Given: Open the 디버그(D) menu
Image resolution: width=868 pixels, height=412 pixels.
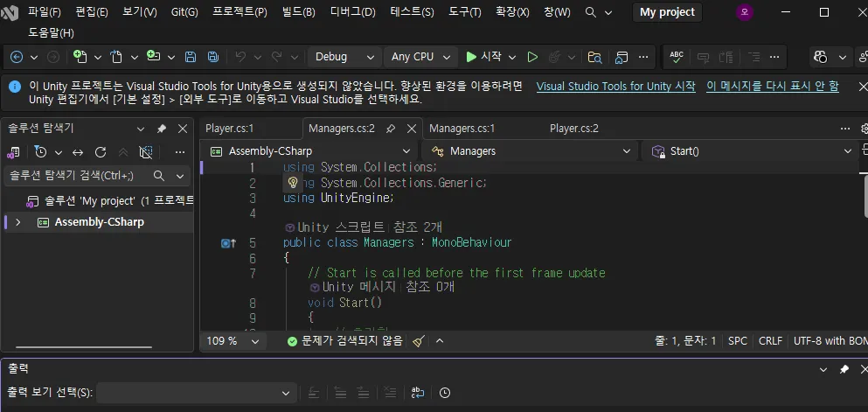Looking at the screenshot, I should click(352, 12).
